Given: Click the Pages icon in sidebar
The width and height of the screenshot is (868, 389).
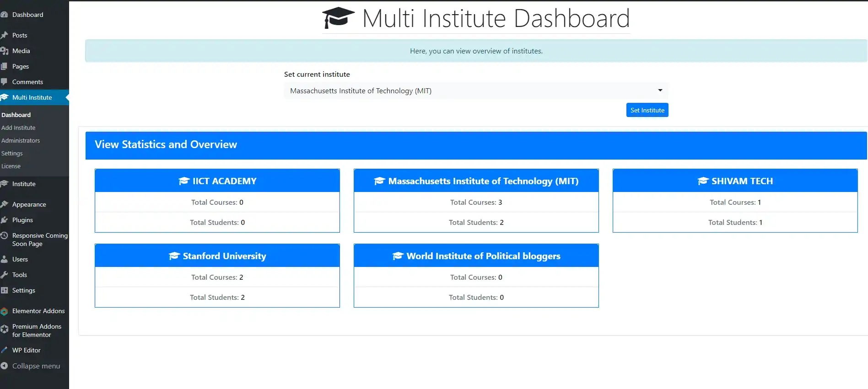Looking at the screenshot, I should point(4,66).
